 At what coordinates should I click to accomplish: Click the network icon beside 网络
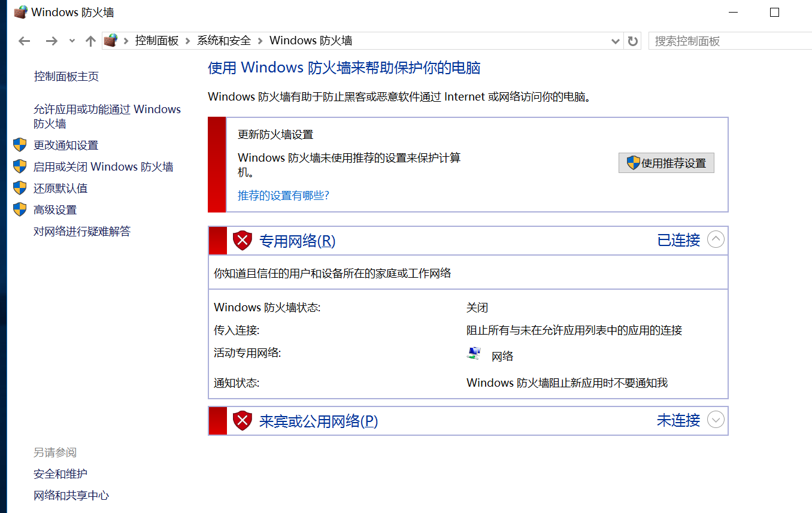coord(474,353)
